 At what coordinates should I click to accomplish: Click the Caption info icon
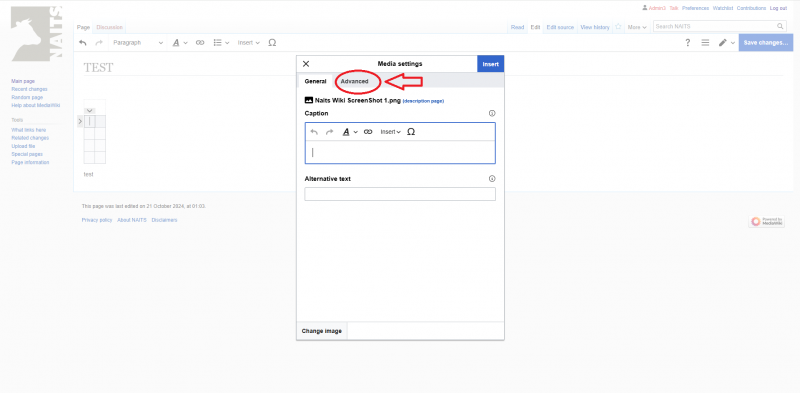492,113
